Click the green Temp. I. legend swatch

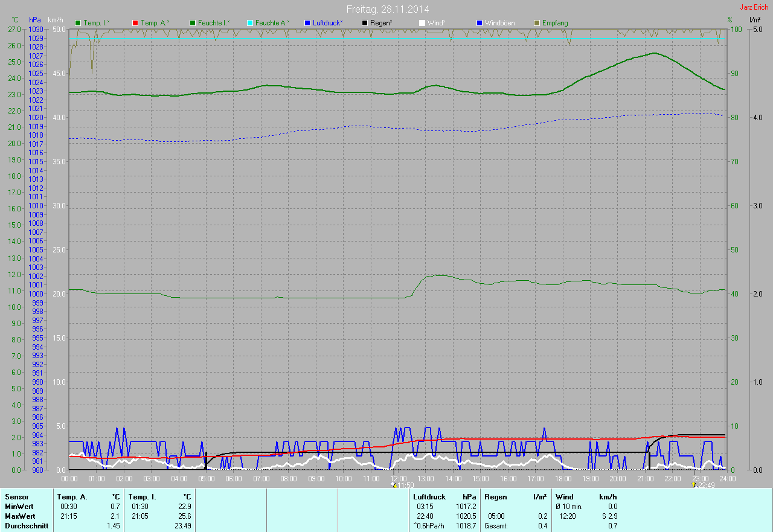click(78, 23)
